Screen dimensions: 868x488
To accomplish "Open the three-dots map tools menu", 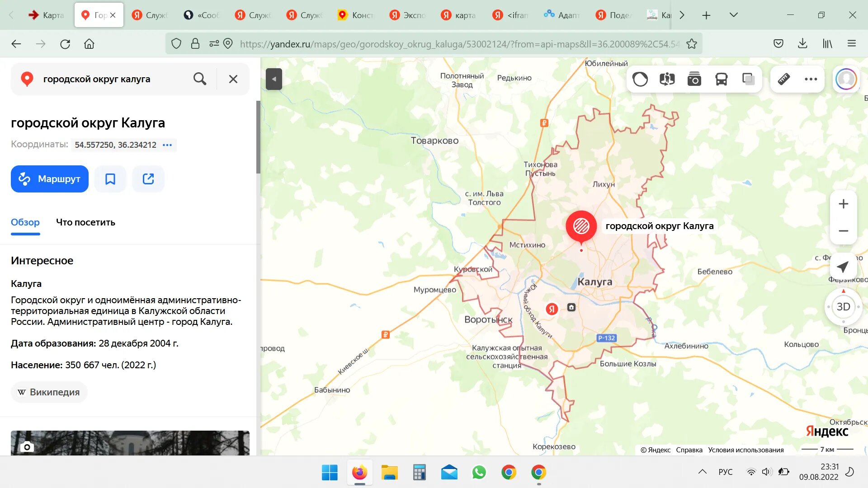I will (811, 80).
